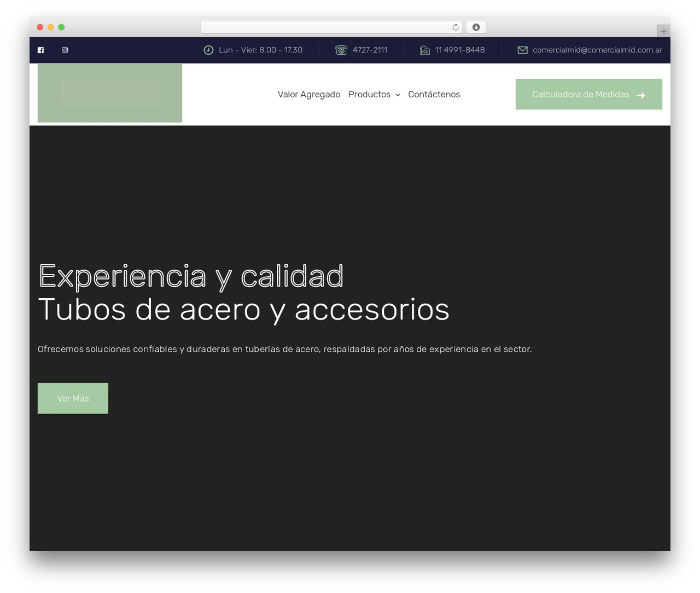This screenshot has height=593, width=700.
Task: Call the phone number 4727-2111
Action: point(370,50)
